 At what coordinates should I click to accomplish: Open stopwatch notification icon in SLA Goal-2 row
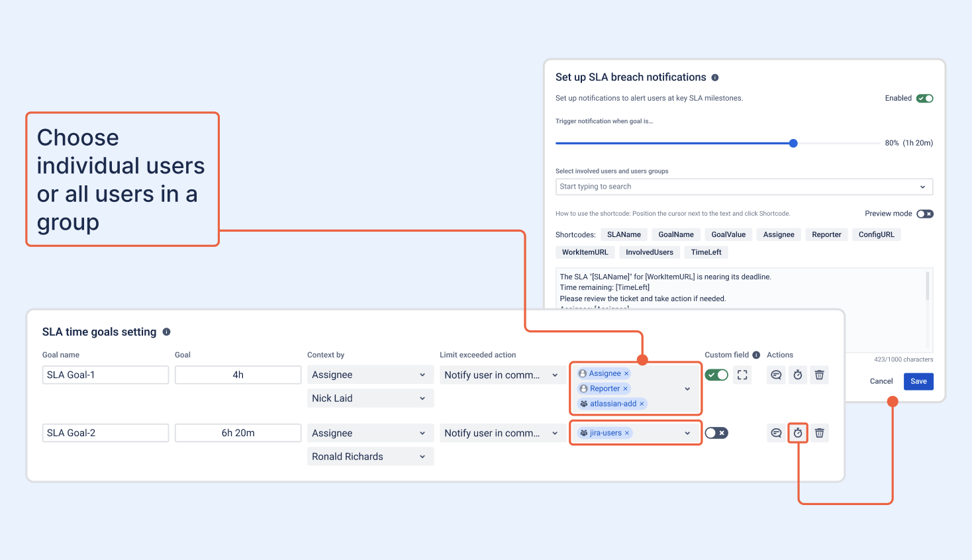798,433
